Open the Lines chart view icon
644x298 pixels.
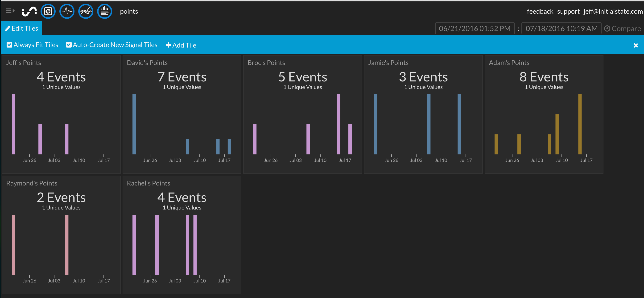tap(86, 11)
